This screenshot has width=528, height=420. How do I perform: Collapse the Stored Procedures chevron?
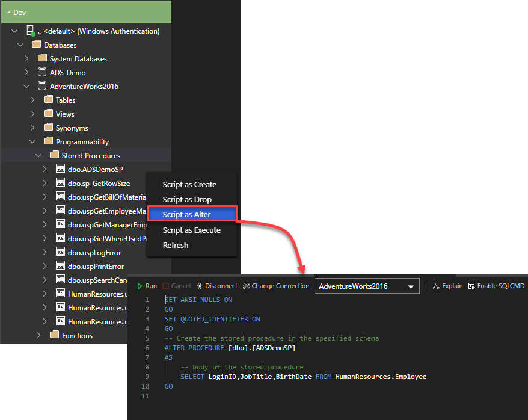click(38, 156)
